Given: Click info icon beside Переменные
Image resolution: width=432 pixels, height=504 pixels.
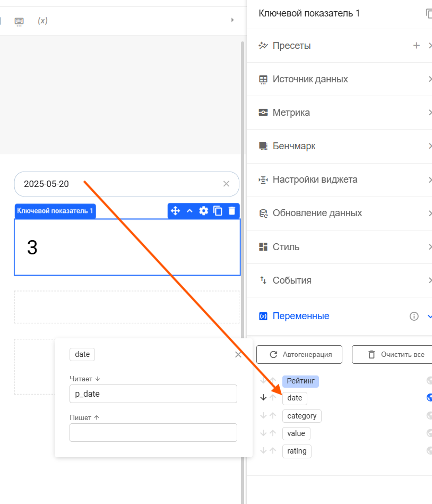Looking at the screenshot, I should tap(414, 316).
